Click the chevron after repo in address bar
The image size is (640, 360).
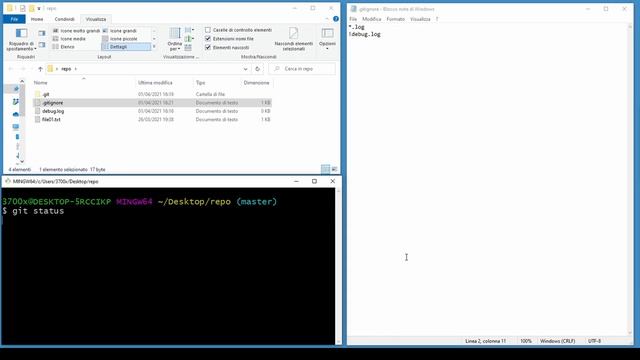(76, 69)
